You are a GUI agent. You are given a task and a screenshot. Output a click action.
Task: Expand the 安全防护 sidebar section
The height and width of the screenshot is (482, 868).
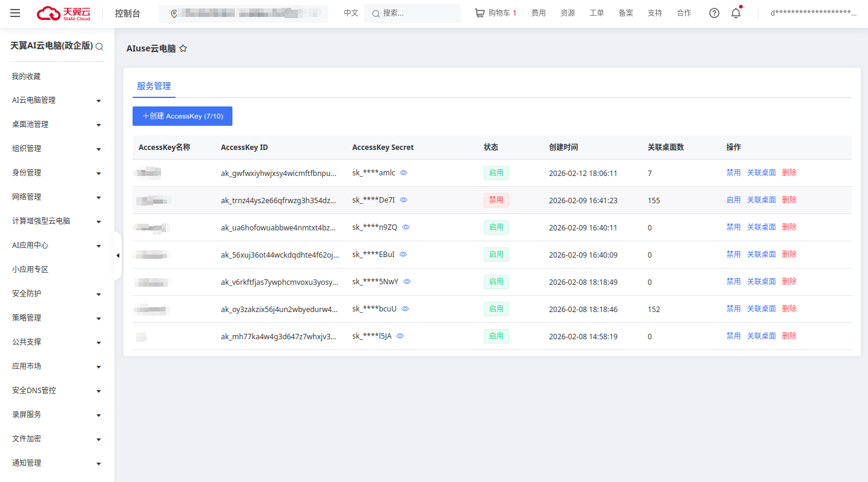click(57, 294)
